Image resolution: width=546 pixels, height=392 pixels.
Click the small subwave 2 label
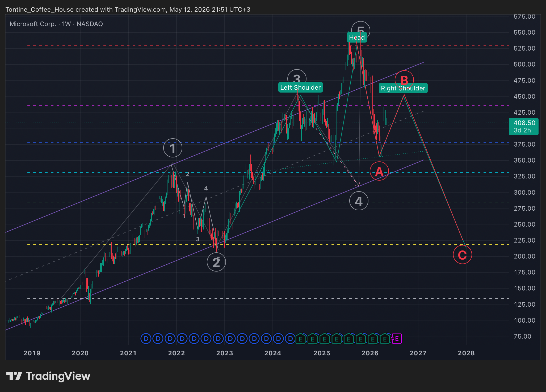[x=188, y=174]
